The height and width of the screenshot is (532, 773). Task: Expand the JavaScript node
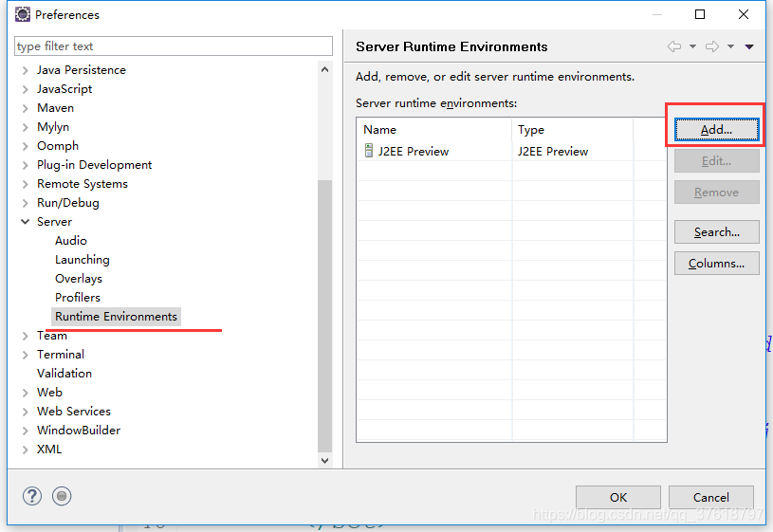click(x=26, y=89)
